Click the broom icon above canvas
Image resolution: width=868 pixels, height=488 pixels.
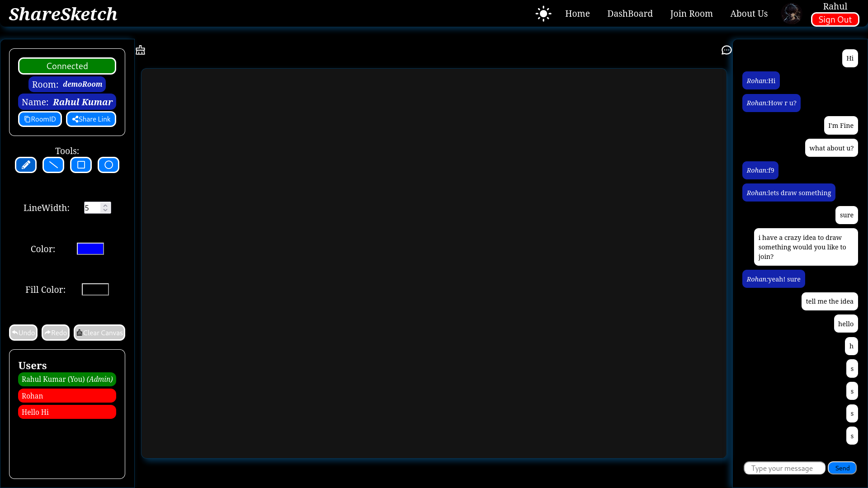pyautogui.click(x=141, y=50)
